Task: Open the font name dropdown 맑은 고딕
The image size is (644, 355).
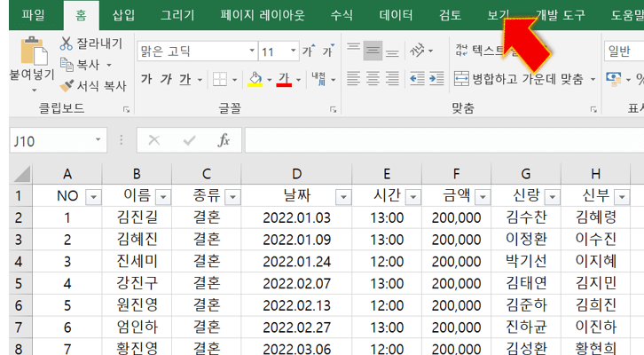Action: coord(252,51)
